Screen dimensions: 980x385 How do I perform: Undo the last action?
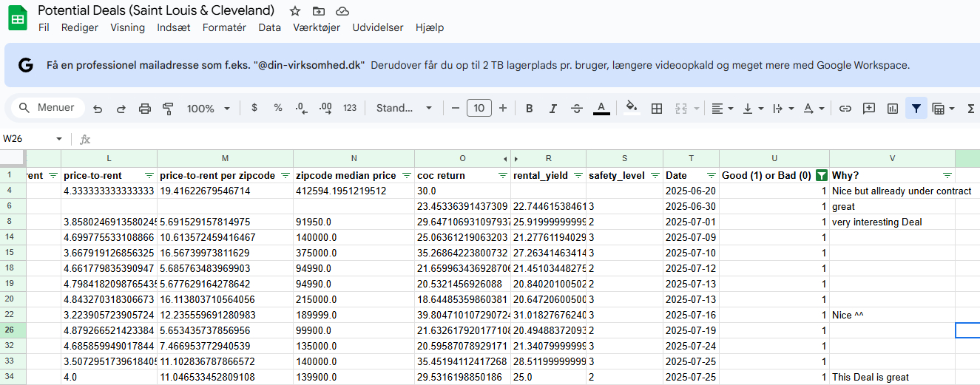click(98, 109)
